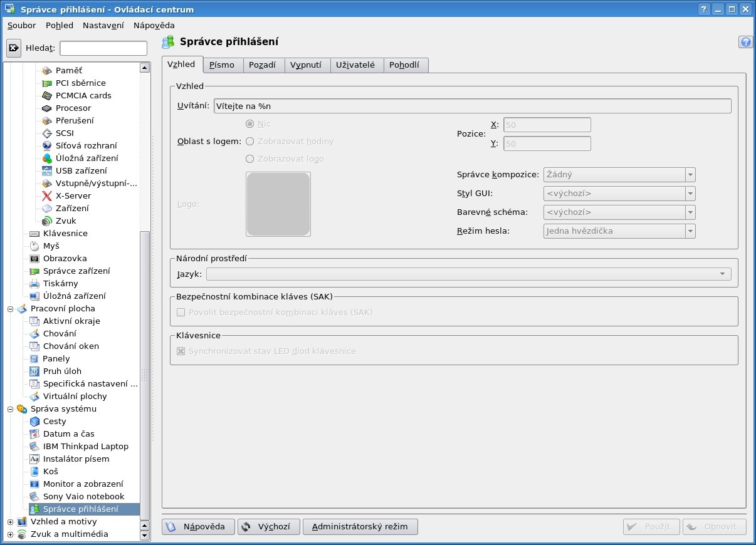This screenshot has height=545, width=756.
Task: Select the Zobrazovat logo radio button
Action: click(250, 159)
